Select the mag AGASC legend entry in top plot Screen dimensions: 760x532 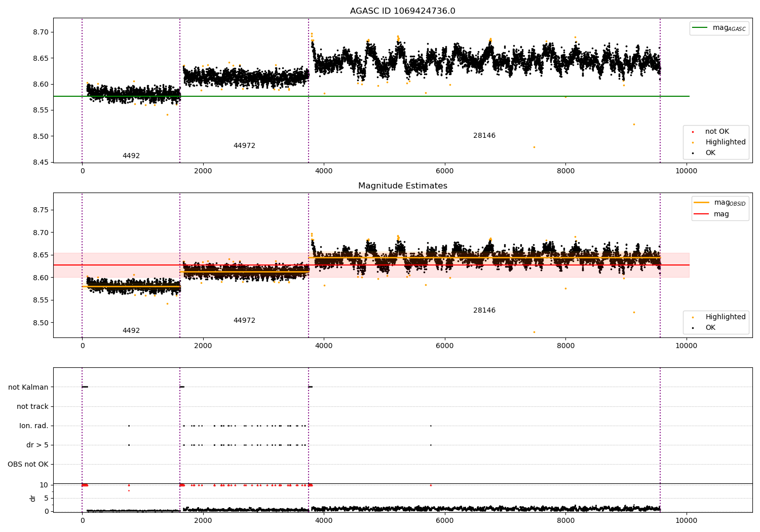click(x=719, y=28)
